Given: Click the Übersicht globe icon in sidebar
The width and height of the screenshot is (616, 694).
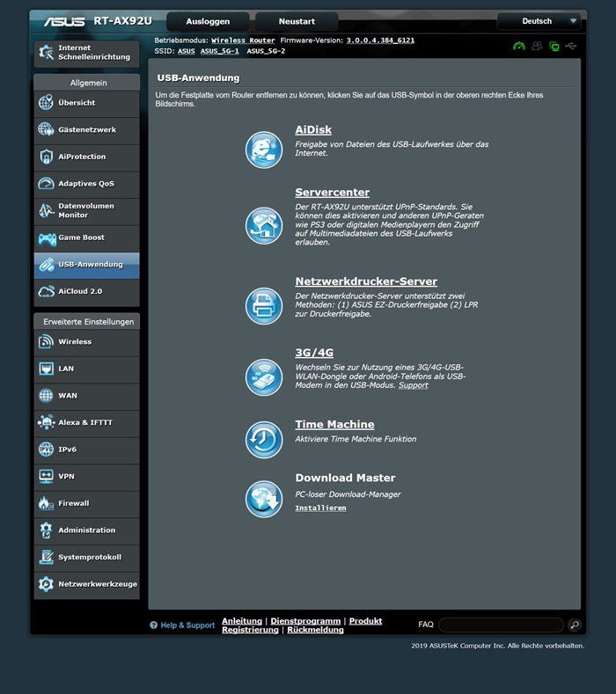Looking at the screenshot, I should click(46, 103).
